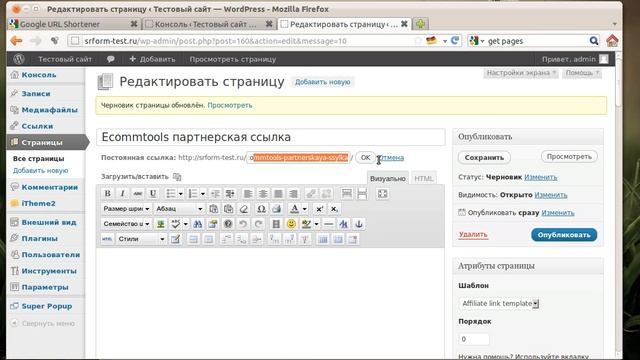Redo the last editor action
Image resolution: width=640 pixels, height=360 pixels.
(258, 224)
